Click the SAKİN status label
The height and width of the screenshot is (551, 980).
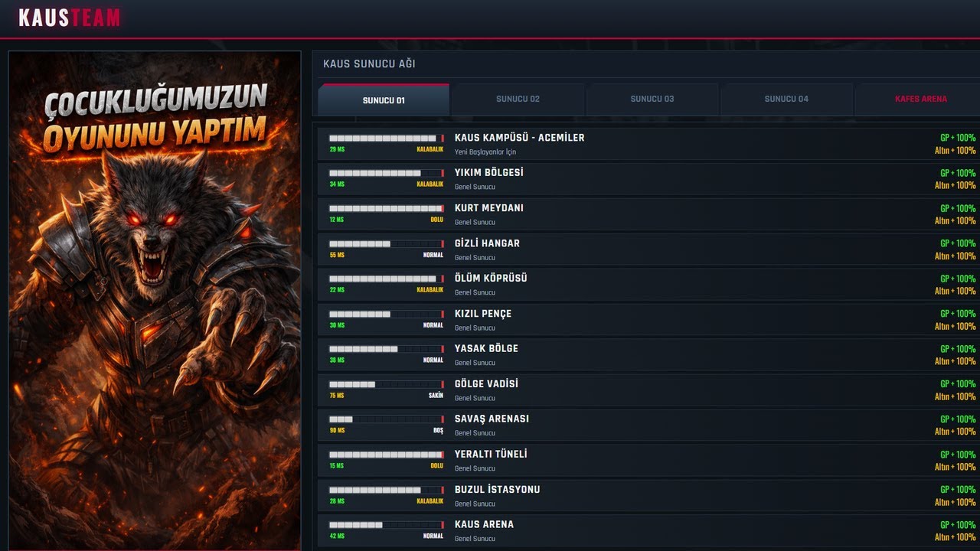tap(436, 396)
